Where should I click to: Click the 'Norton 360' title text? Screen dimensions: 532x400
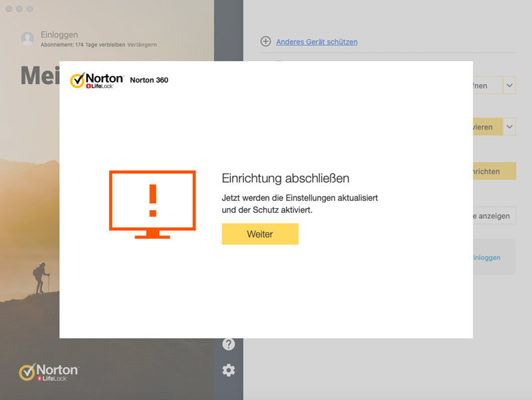(x=149, y=80)
